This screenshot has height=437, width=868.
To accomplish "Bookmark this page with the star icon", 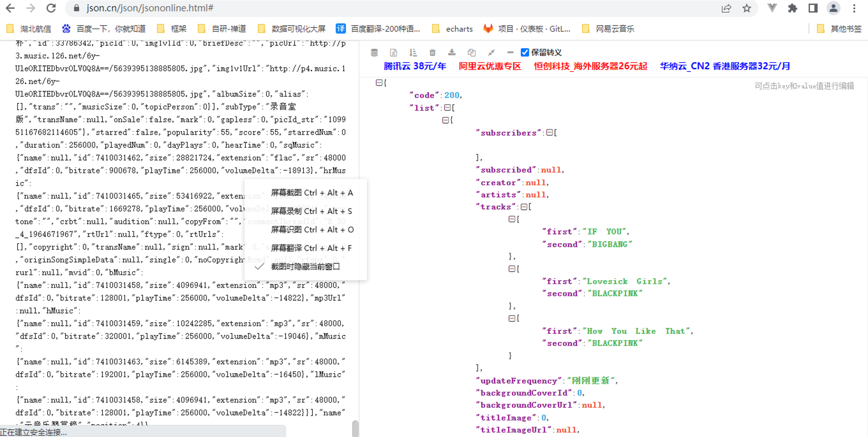I will tap(747, 8).
